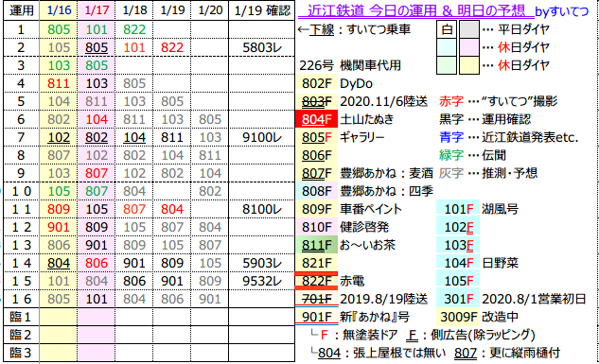The image size is (599, 364).
Task: Click the 緑字 legend label
Action: (451, 155)
